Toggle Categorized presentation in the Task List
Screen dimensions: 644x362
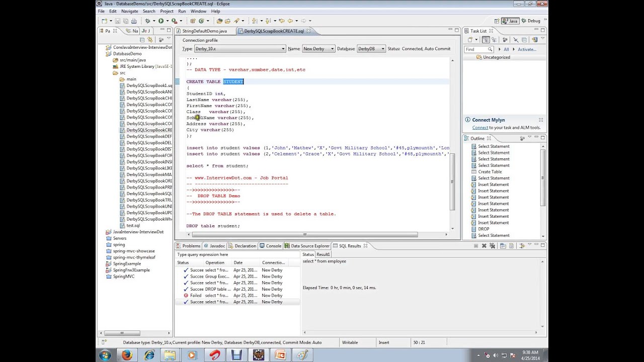(486, 40)
